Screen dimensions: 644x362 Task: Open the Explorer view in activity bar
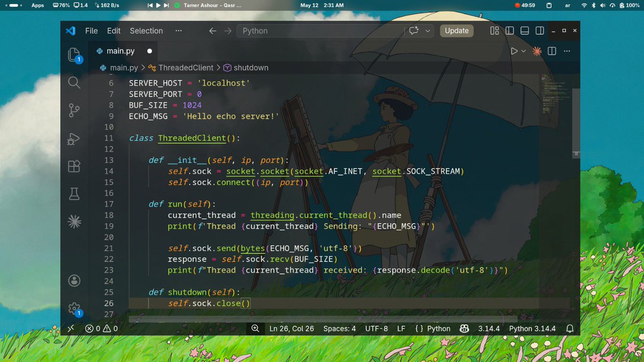[x=74, y=55]
